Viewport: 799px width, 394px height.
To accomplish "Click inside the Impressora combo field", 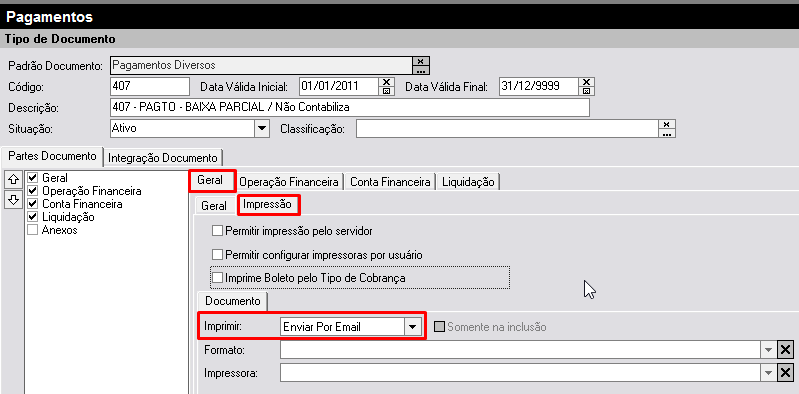I will point(521,373).
